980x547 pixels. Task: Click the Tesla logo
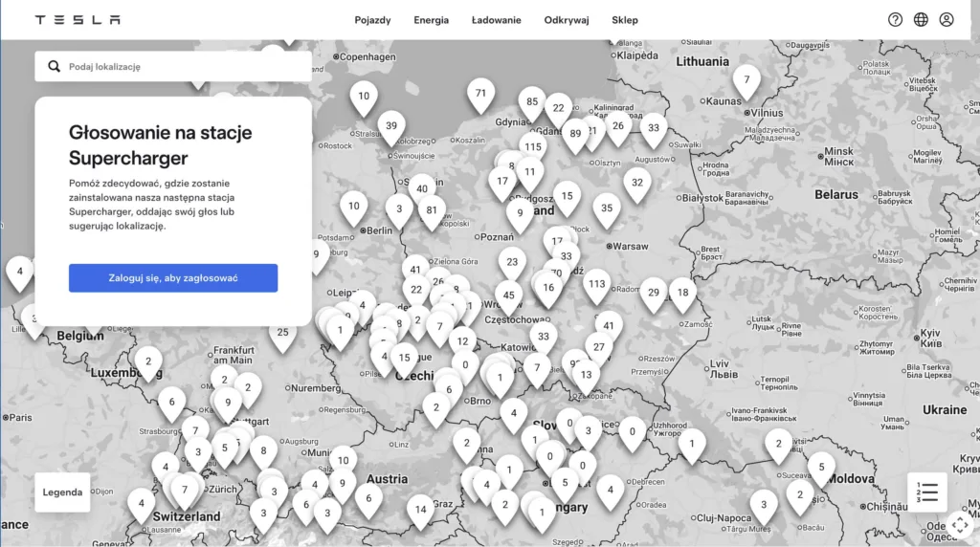coord(78,20)
